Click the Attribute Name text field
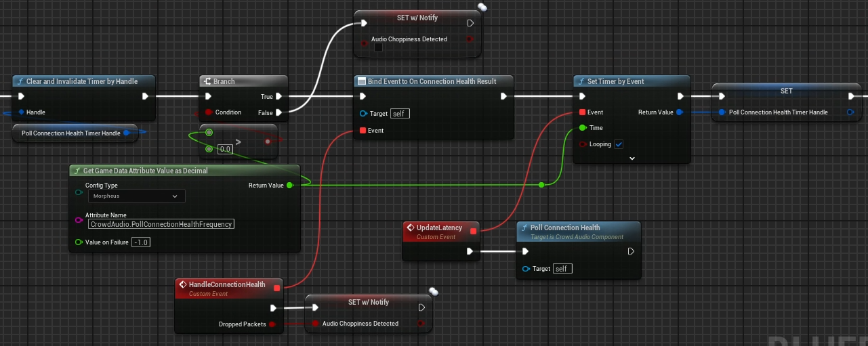 click(161, 224)
